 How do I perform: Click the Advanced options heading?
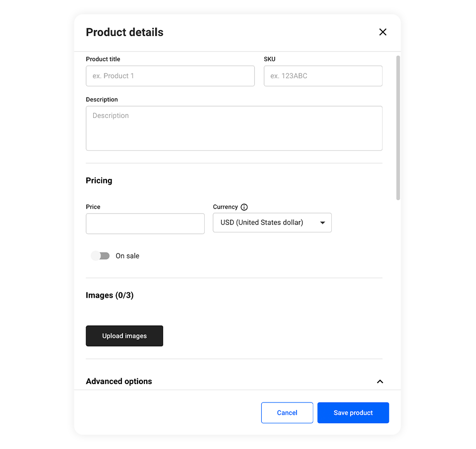pos(119,381)
